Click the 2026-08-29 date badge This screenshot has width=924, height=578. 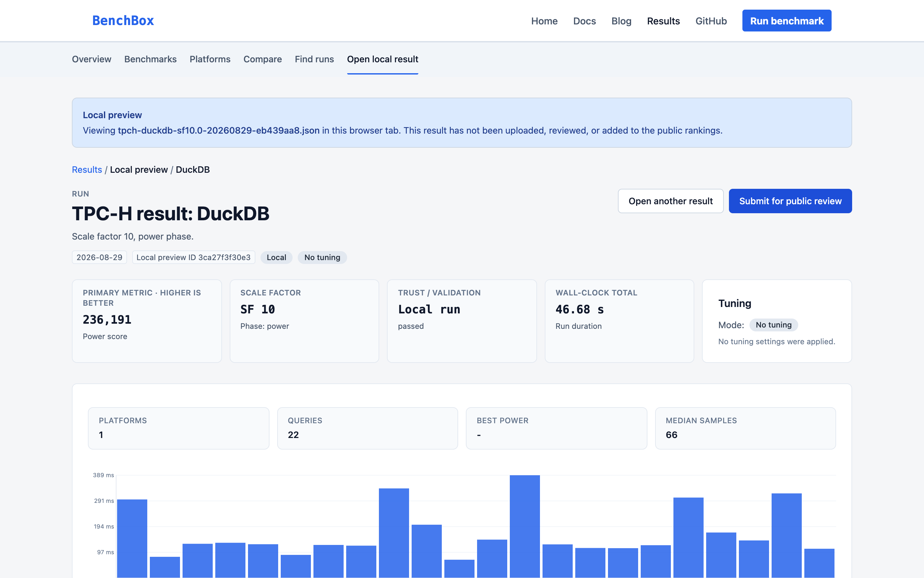point(99,257)
